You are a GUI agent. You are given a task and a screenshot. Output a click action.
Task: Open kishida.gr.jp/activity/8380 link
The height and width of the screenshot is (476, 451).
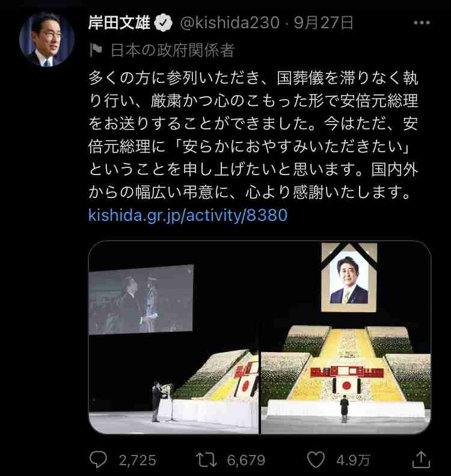188,215
